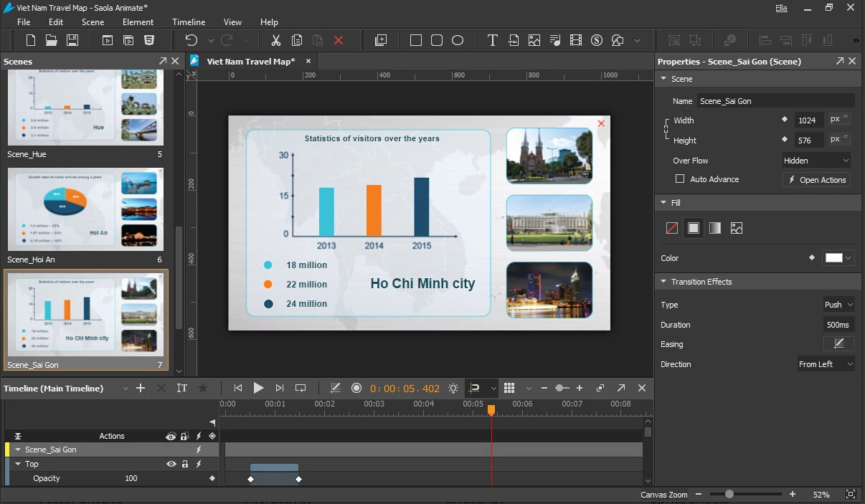The width and height of the screenshot is (865, 504).
Task: Insert a Text element using the T icon
Action: click(492, 40)
